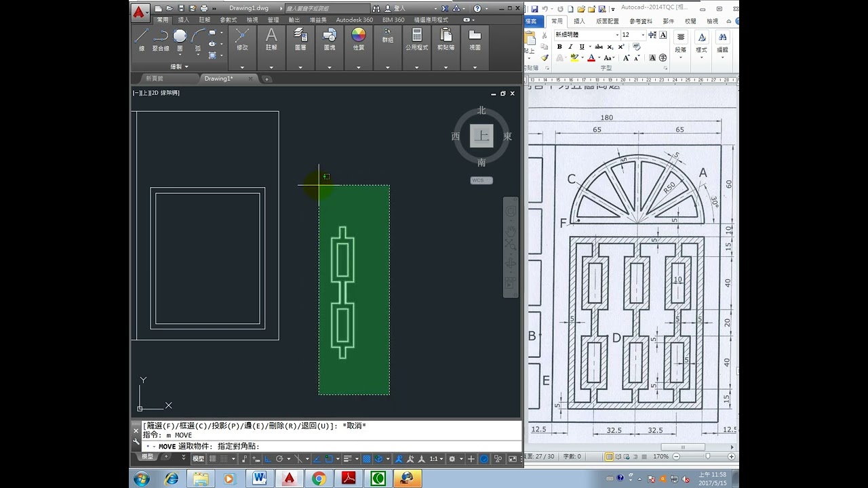The image size is (868, 488).
Task: Click the Help question mark in AutoCAD
Action: pyautogui.click(x=477, y=9)
